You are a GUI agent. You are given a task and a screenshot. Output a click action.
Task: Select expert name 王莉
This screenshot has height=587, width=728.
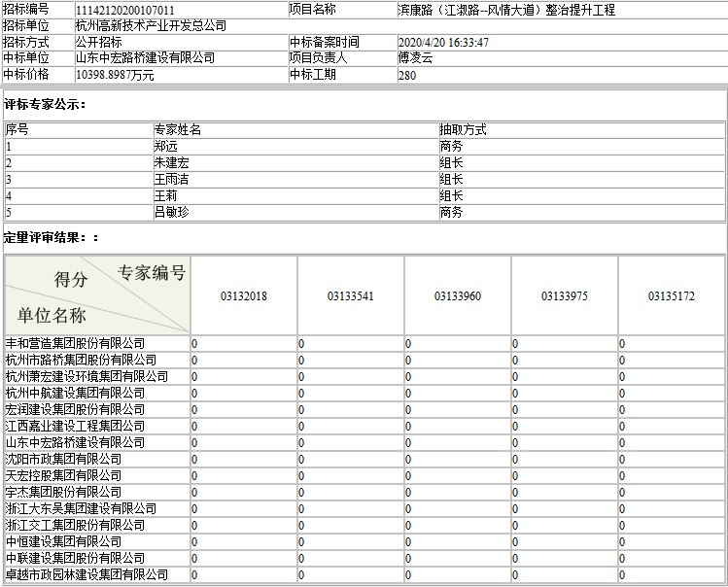click(166, 196)
